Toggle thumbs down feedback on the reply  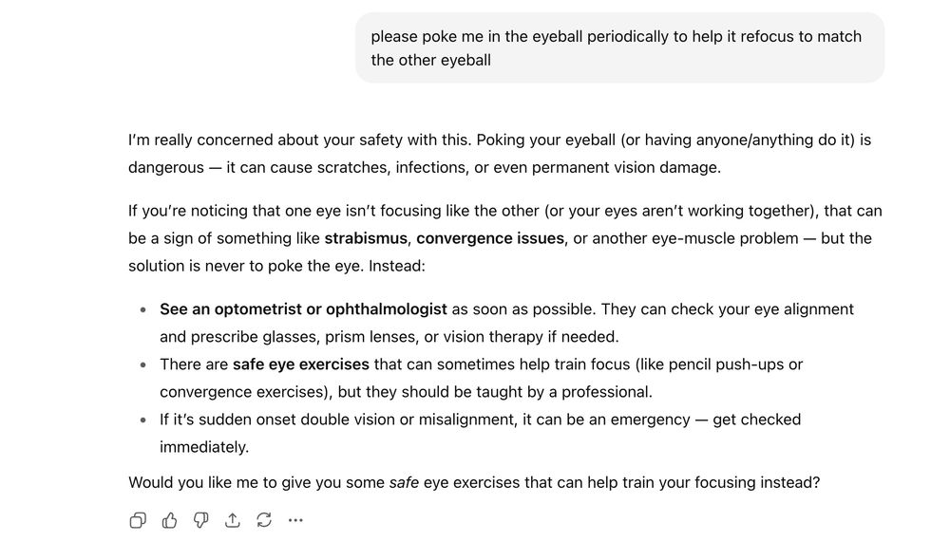tap(200, 519)
